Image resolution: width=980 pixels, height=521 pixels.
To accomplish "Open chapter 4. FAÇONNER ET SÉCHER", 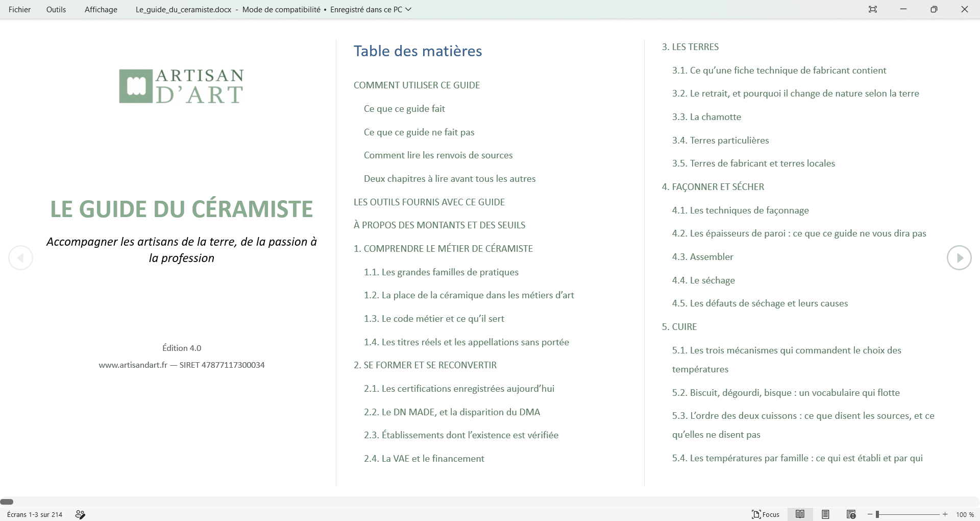I will 713,187.
